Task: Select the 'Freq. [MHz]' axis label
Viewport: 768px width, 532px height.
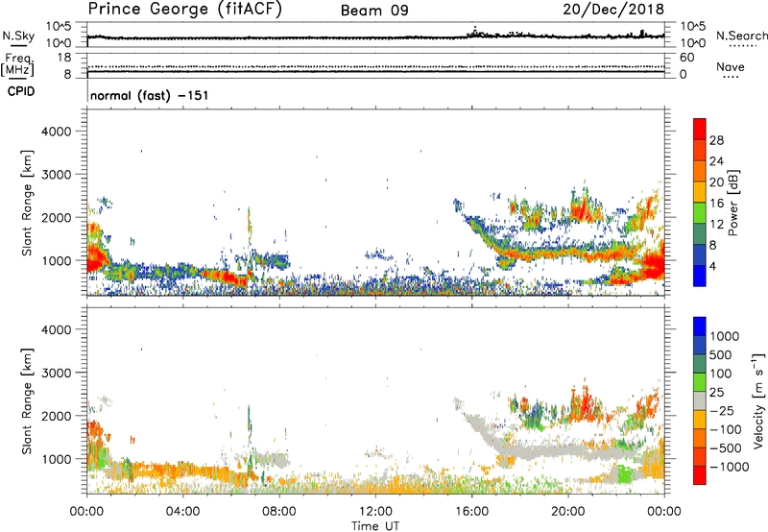Action: pos(17,64)
